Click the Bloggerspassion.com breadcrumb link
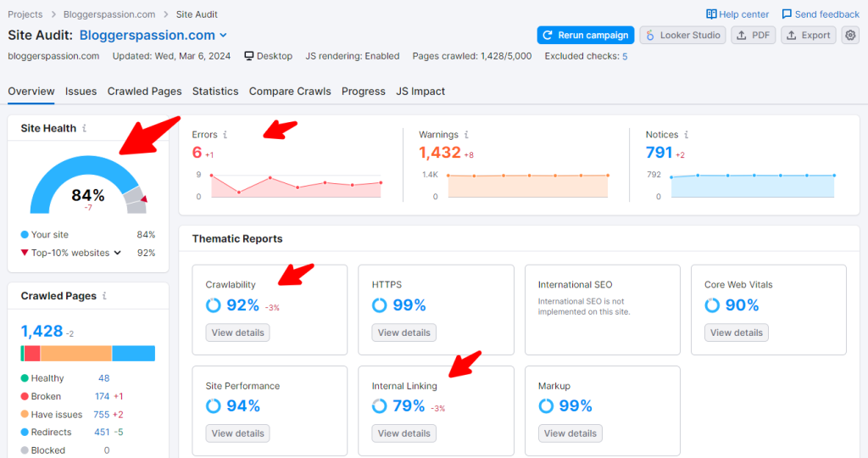The height and width of the screenshot is (458, 868). 109,14
